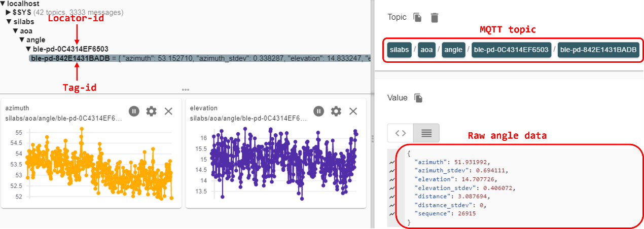Pause the elevation chart updates
The height and width of the screenshot is (229, 644).
[x=318, y=111]
